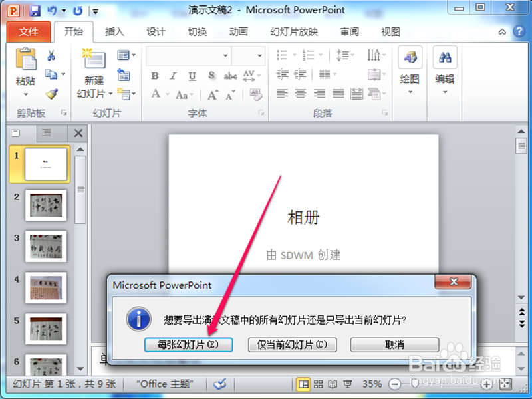Select the Format Painter brush icon
The image size is (532, 399).
click(52, 94)
